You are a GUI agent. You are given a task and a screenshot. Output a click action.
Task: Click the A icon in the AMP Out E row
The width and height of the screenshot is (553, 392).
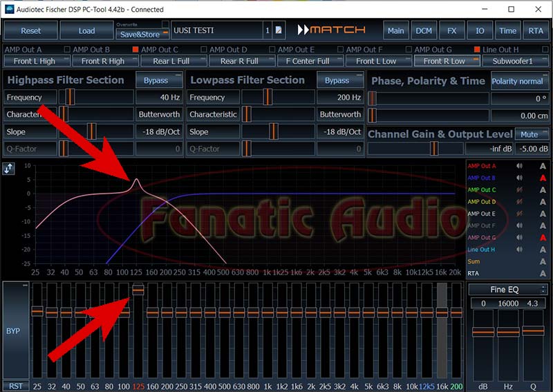pos(543,214)
